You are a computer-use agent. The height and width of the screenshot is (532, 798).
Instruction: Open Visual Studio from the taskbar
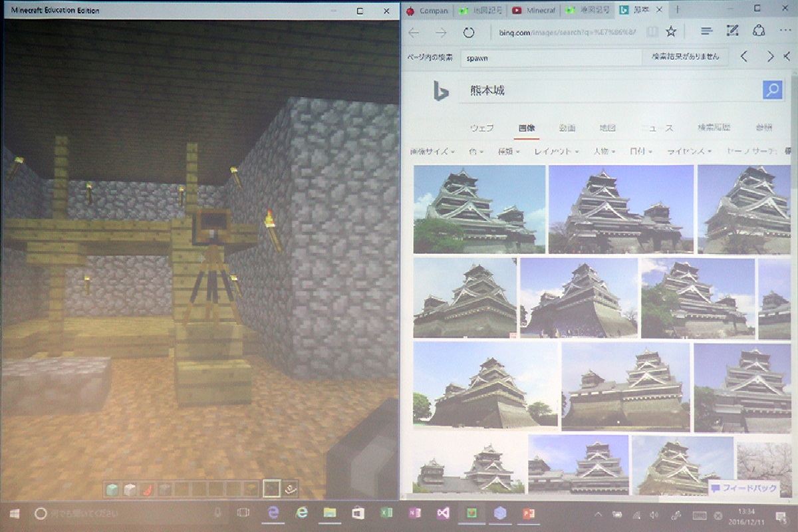[444, 513]
